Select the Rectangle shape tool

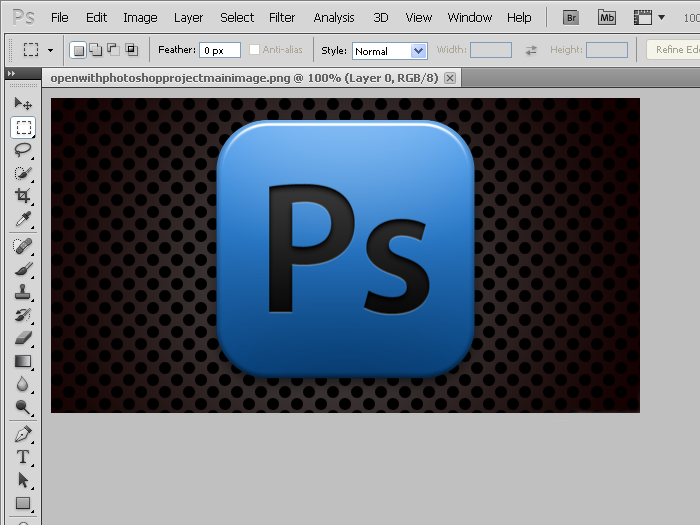pos(23,504)
